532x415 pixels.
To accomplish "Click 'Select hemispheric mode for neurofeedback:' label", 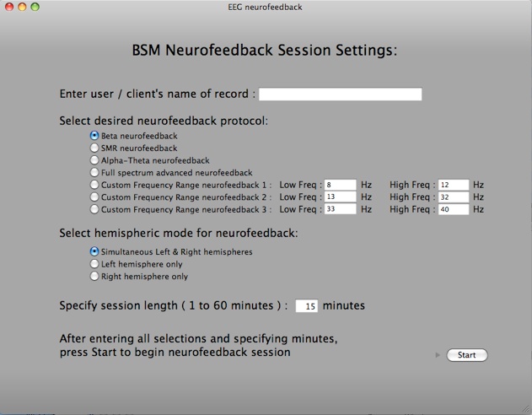I will [179, 233].
